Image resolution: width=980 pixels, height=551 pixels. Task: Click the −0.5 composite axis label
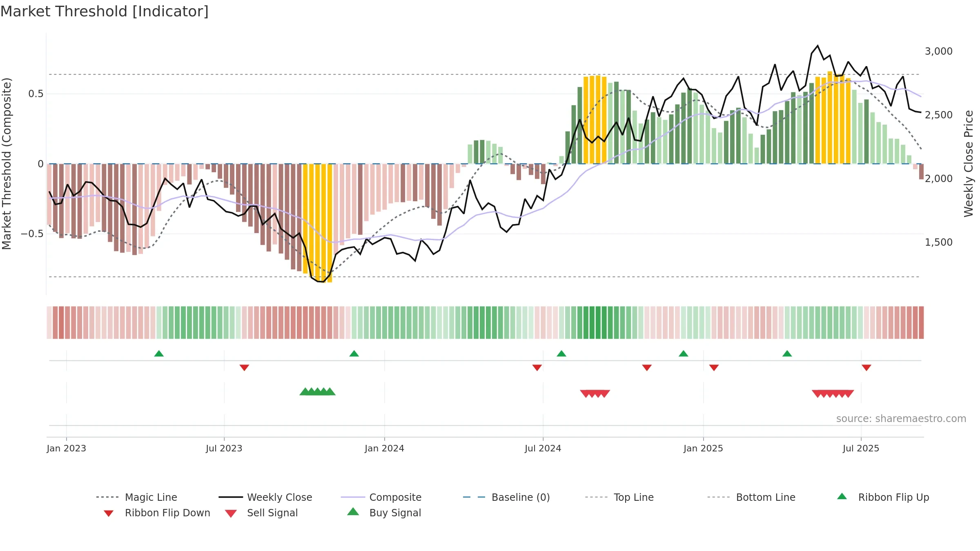(32, 234)
